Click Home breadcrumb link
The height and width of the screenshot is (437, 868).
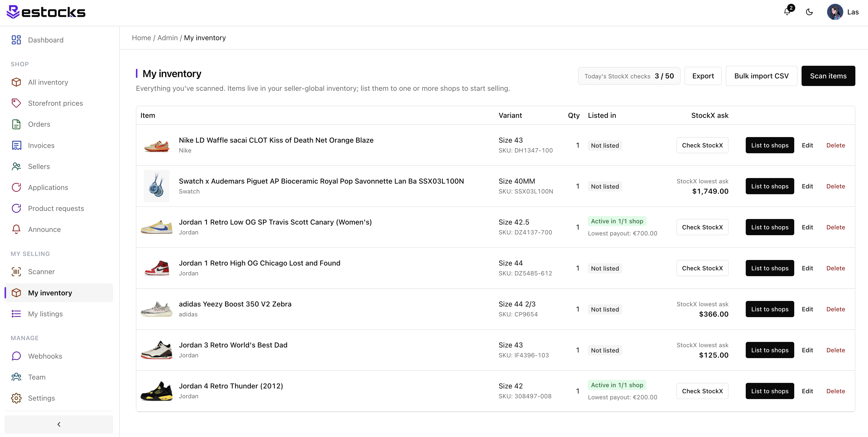141,38
